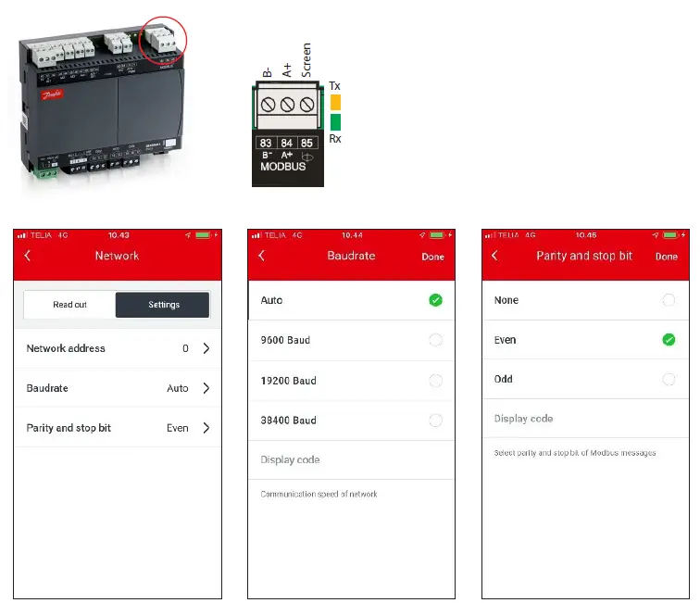Click the Baudrate value Auto
Viewport: 700px width, 603px height.
coord(177,388)
